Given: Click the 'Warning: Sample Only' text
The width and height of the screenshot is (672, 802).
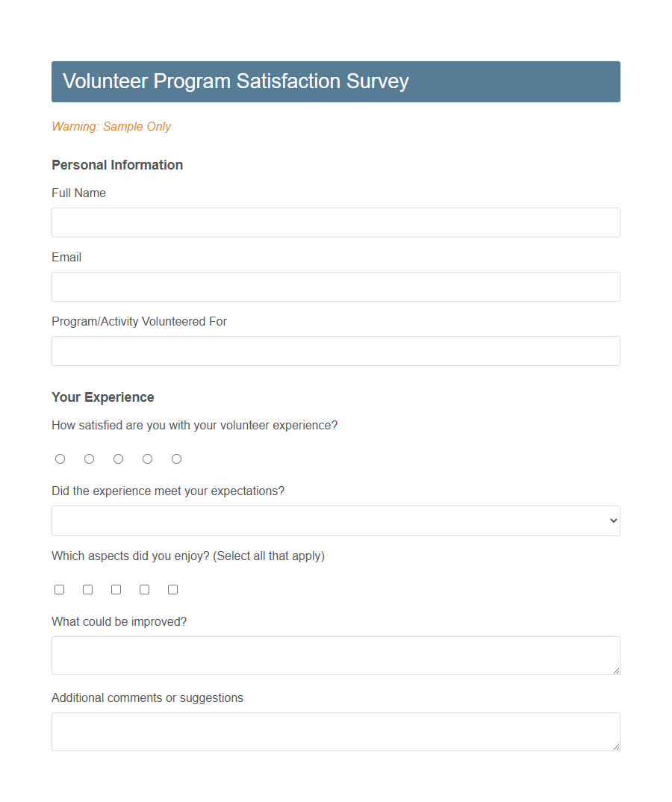Looking at the screenshot, I should [x=111, y=127].
